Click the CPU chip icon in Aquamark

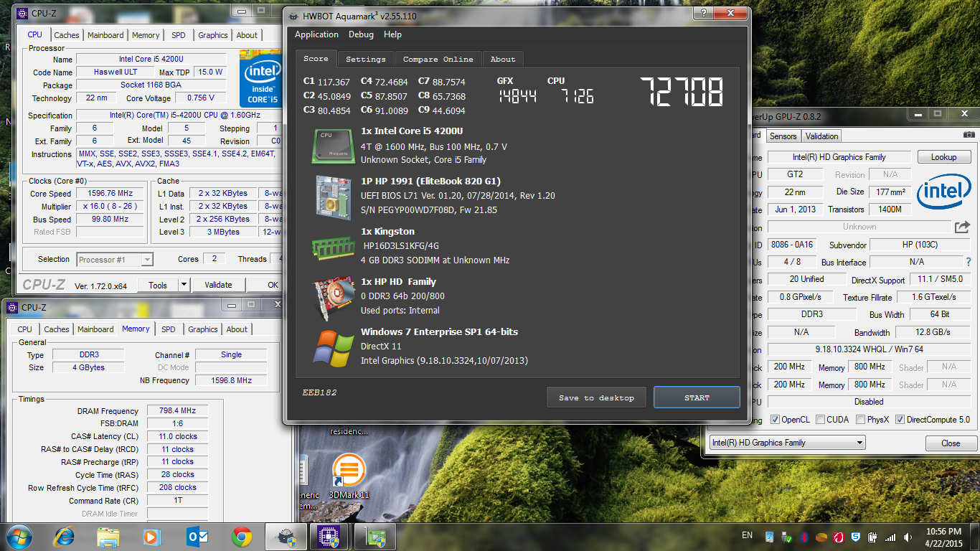pyautogui.click(x=332, y=146)
